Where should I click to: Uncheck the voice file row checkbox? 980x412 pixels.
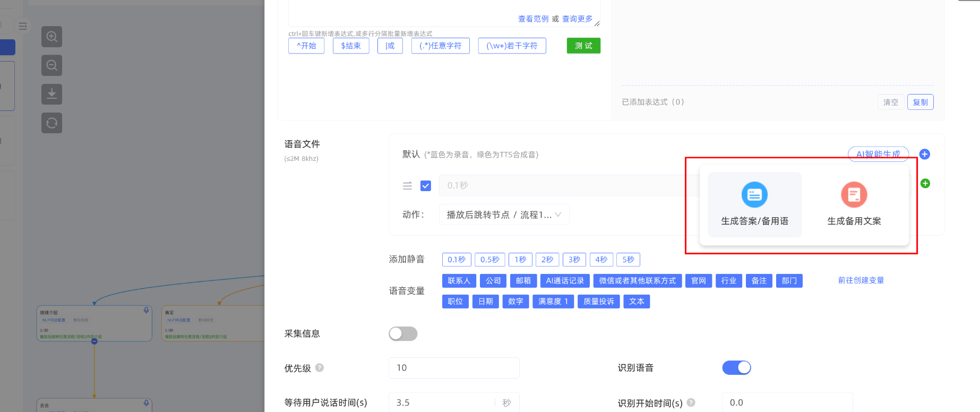pyautogui.click(x=425, y=186)
